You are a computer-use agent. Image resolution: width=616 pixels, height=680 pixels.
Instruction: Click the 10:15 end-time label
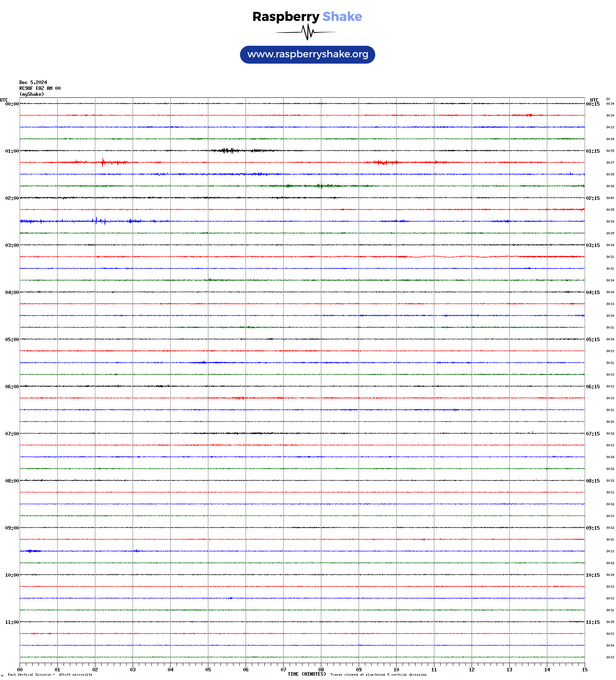pos(593,575)
